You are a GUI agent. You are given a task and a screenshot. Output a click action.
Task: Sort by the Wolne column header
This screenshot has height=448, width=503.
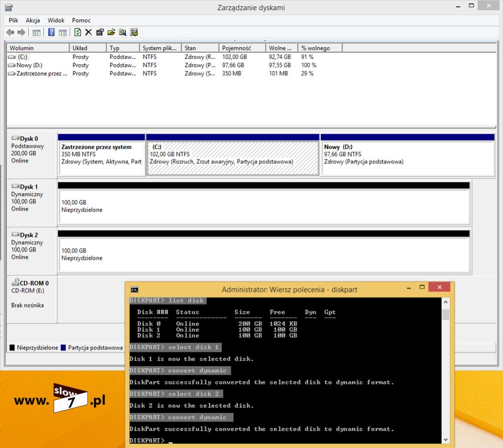coord(281,48)
